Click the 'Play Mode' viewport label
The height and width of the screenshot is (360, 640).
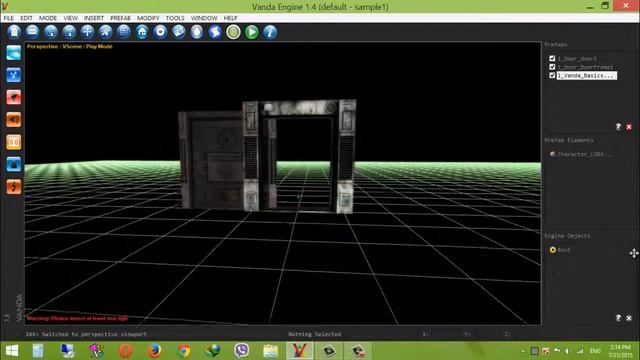pyautogui.click(x=99, y=46)
